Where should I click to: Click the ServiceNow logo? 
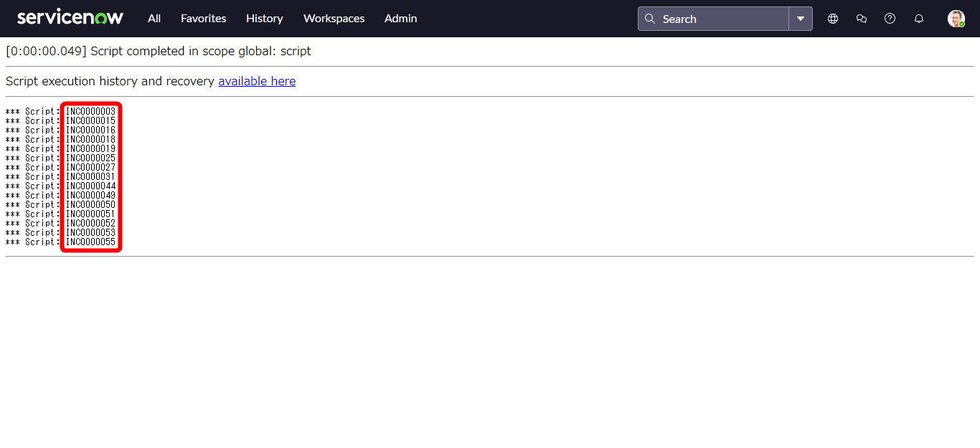(70, 18)
